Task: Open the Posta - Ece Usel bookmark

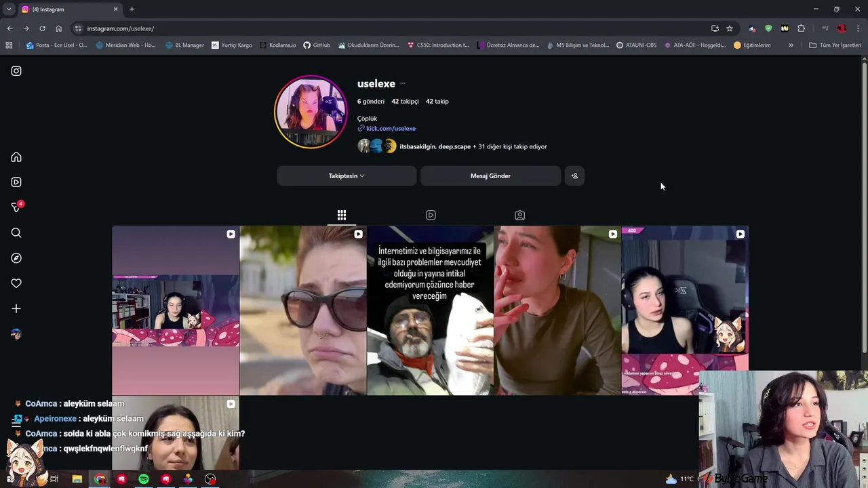Action: [56, 45]
